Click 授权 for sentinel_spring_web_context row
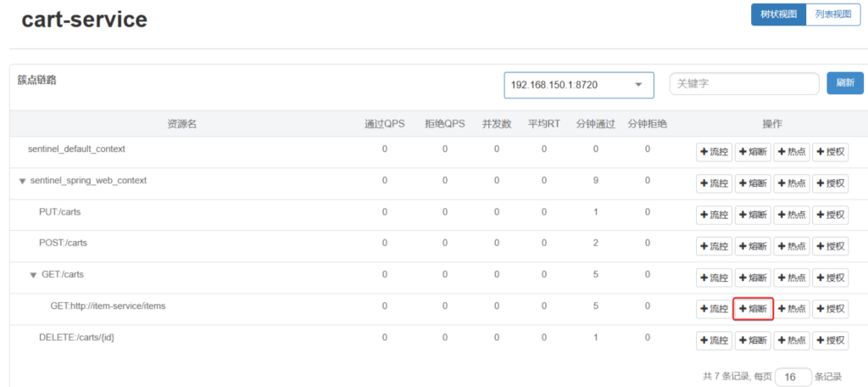868x387 pixels. (831, 183)
